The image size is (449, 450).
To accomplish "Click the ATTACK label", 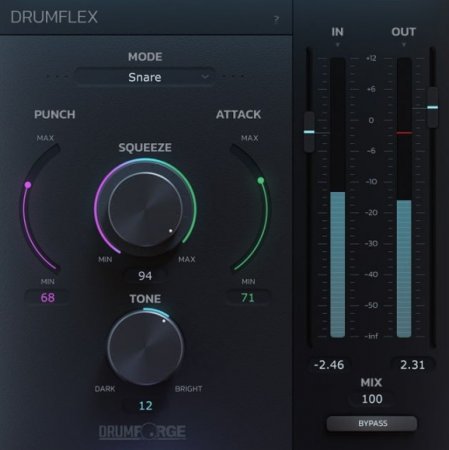I will coord(238,114).
